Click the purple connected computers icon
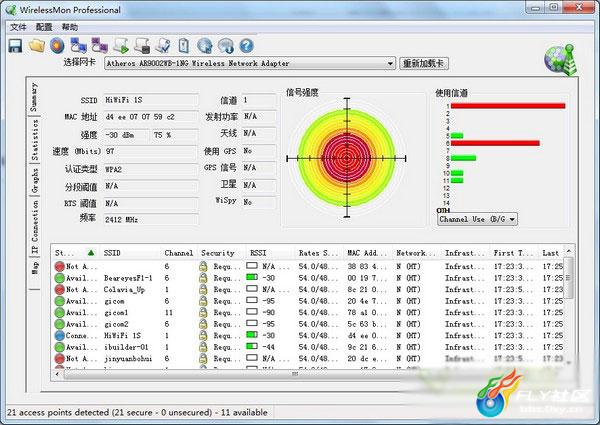The width and height of the screenshot is (600, 425). click(99, 46)
